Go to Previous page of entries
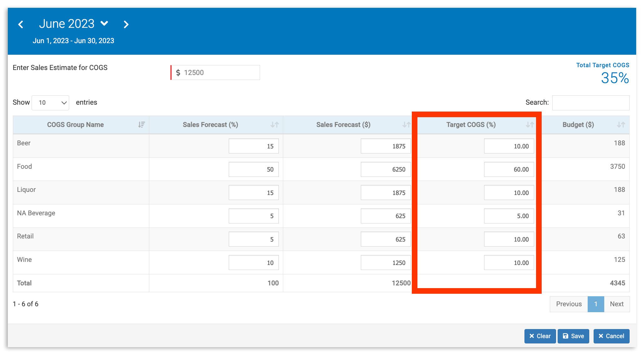Viewport: 644px width, 355px height. click(x=569, y=304)
